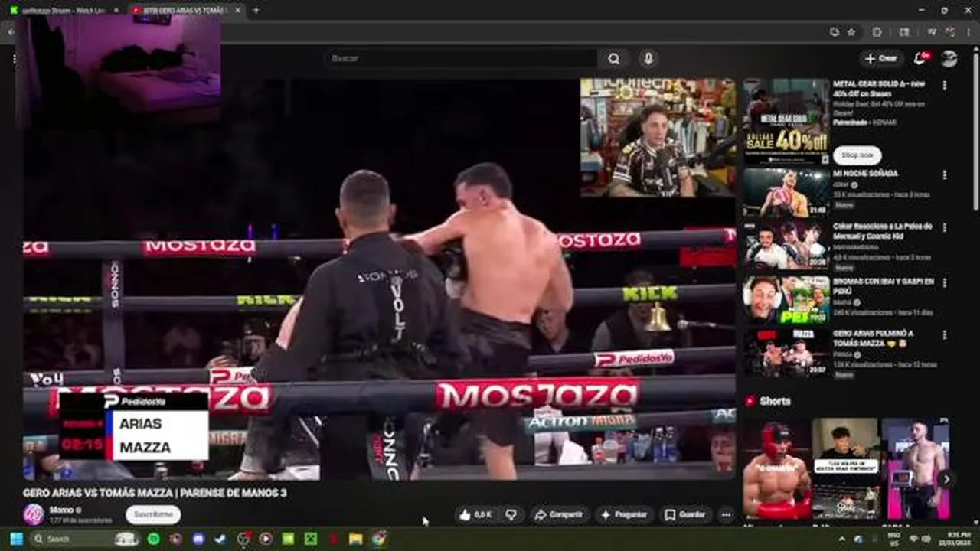Open BROMAS CON IBAI Y GASPI thumbnail
The image size is (980, 551).
click(786, 299)
